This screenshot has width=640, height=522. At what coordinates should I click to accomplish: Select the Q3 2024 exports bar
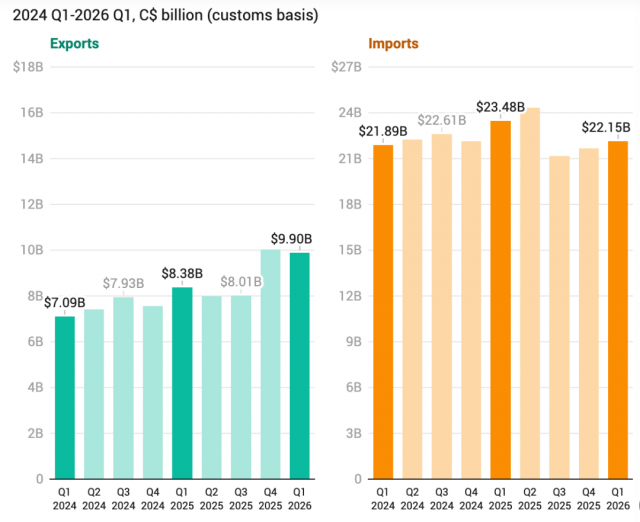coord(123,388)
